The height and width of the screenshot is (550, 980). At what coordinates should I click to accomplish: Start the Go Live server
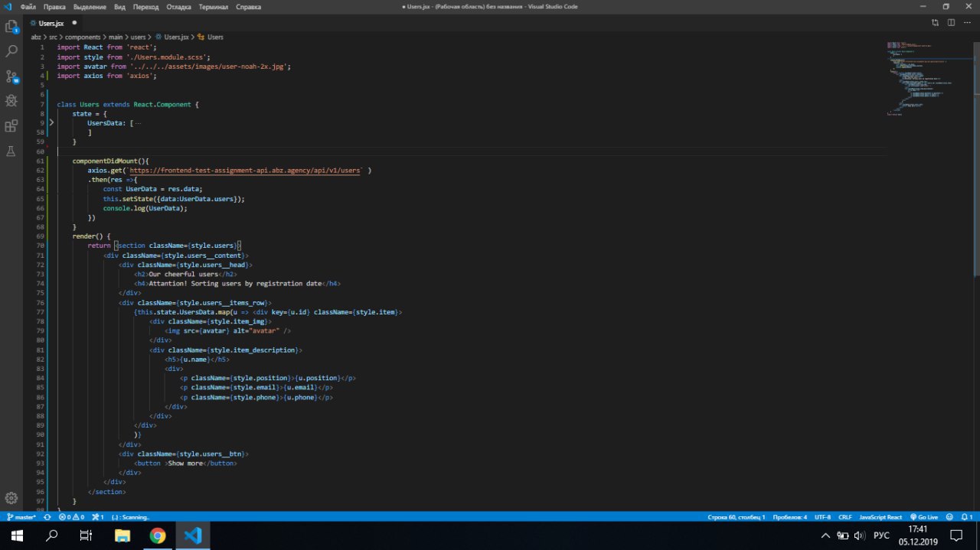pyautogui.click(x=924, y=517)
